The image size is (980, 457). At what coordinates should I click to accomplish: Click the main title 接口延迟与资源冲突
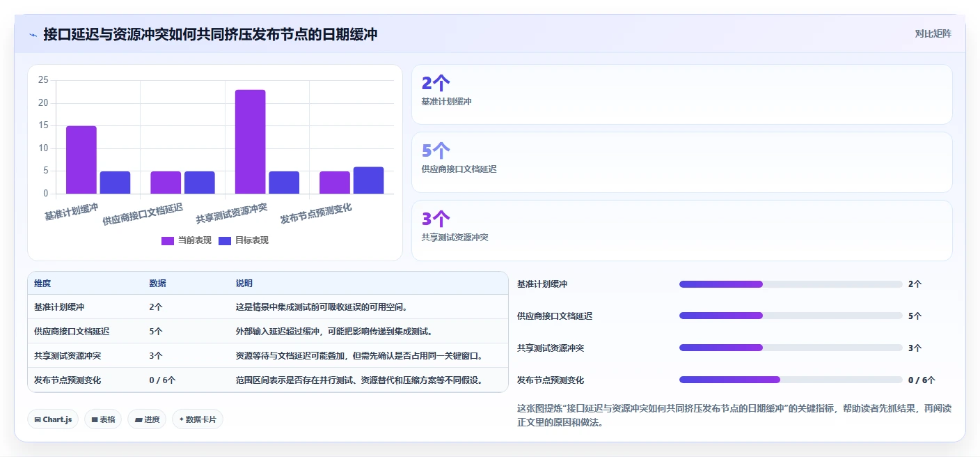(x=210, y=34)
